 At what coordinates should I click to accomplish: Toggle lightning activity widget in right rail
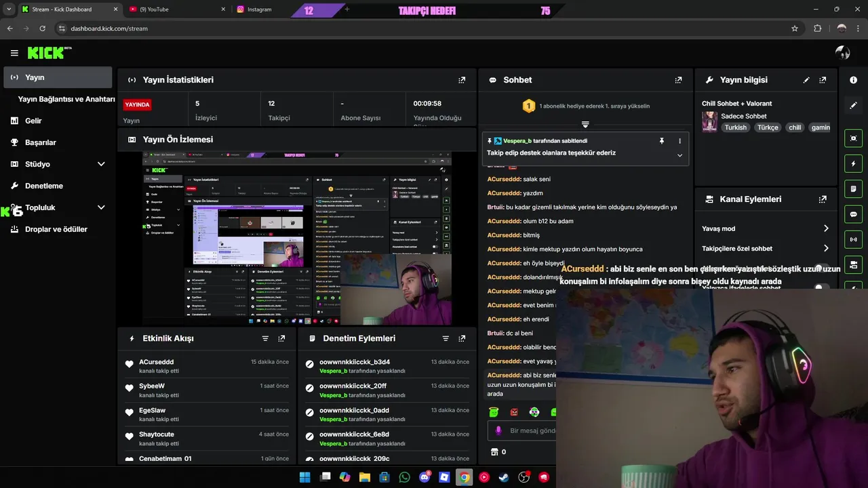coord(853,163)
